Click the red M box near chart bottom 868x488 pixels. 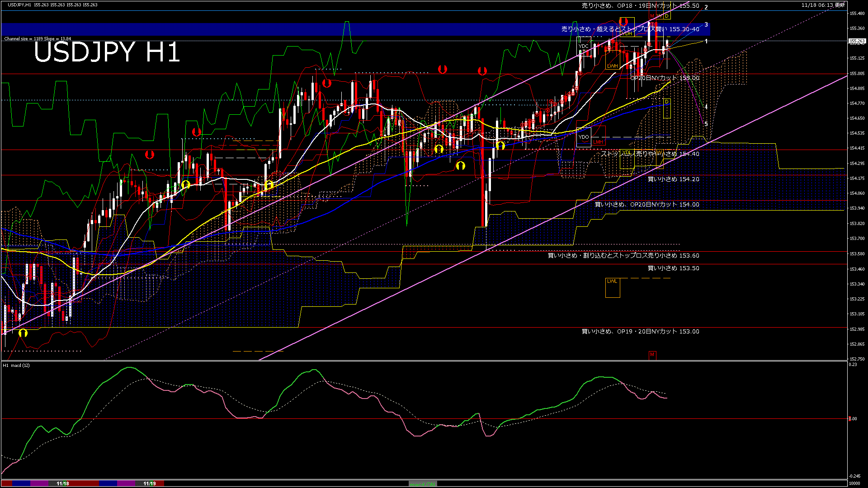[x=652, y=355]
